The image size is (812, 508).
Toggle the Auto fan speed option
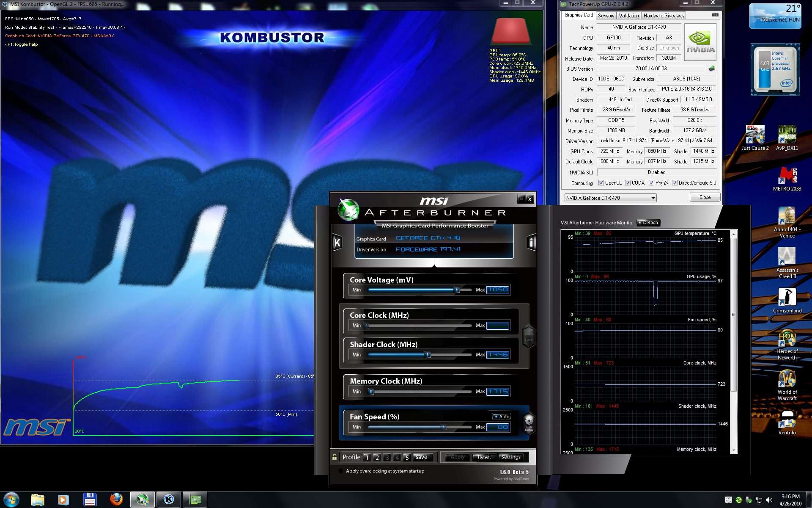coord(502,417)
